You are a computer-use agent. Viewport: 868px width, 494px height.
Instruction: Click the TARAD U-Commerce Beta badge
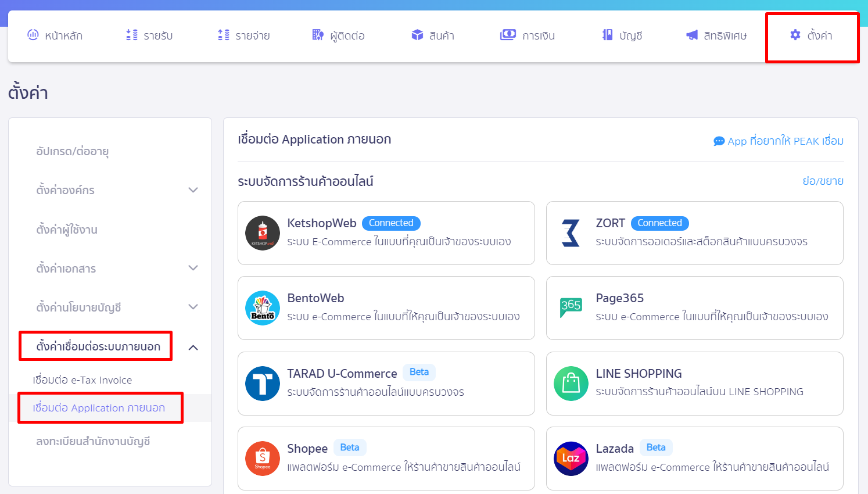(419, 372)
